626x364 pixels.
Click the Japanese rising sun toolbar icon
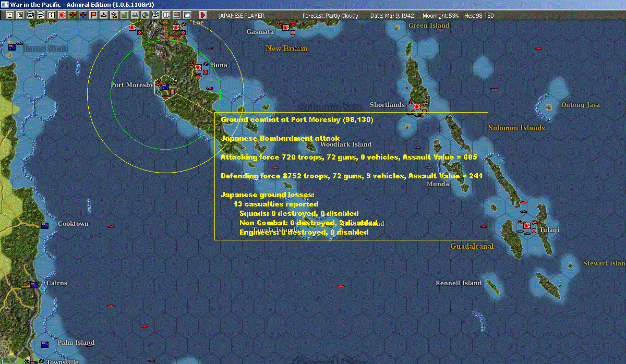[x=62, y=15]
